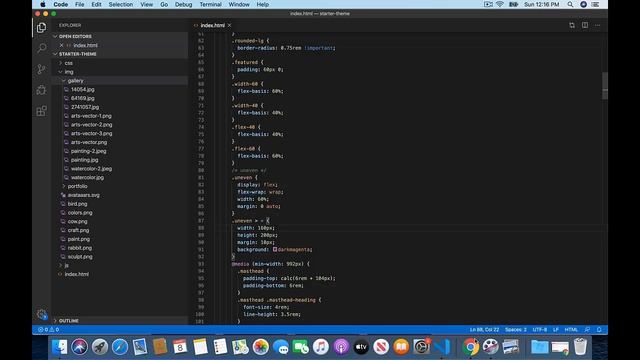Launch Siri from the Dock
This screenshot has width=640, height=360.
click(x=80, y=347)
